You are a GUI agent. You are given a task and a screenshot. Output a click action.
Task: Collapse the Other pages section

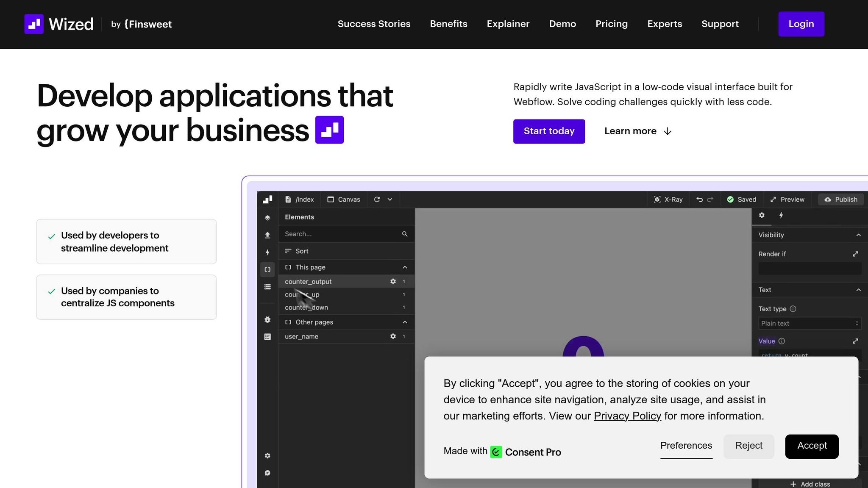[x=405, y=322]
